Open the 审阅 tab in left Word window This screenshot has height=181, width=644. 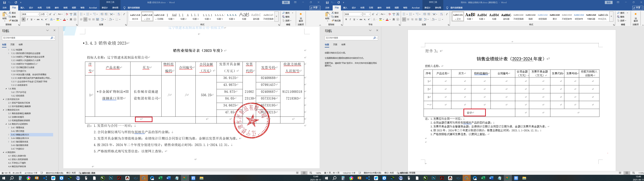(65, 8)
